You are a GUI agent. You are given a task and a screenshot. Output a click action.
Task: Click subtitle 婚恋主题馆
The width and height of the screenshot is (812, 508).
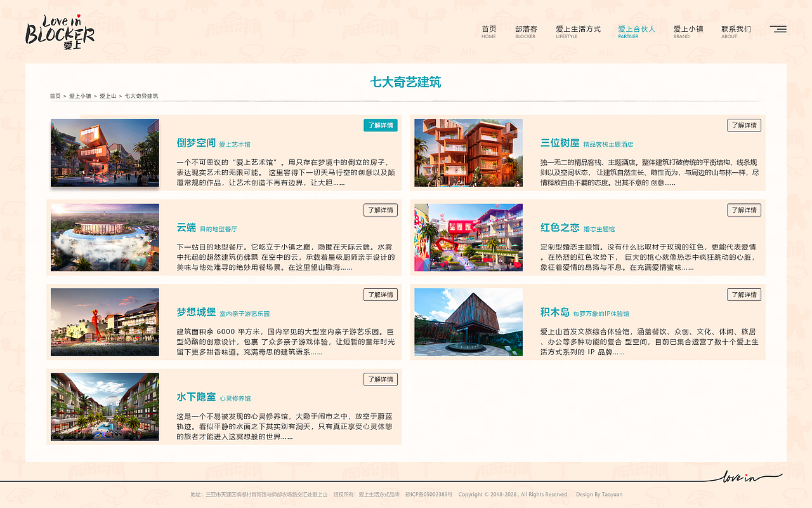(599, 229)
